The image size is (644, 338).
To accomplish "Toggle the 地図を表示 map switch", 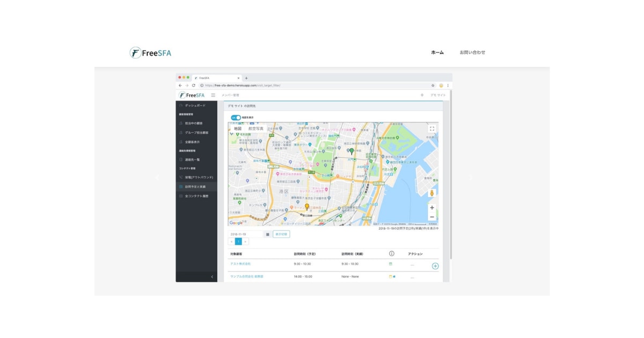I will (x=236, y=117).
